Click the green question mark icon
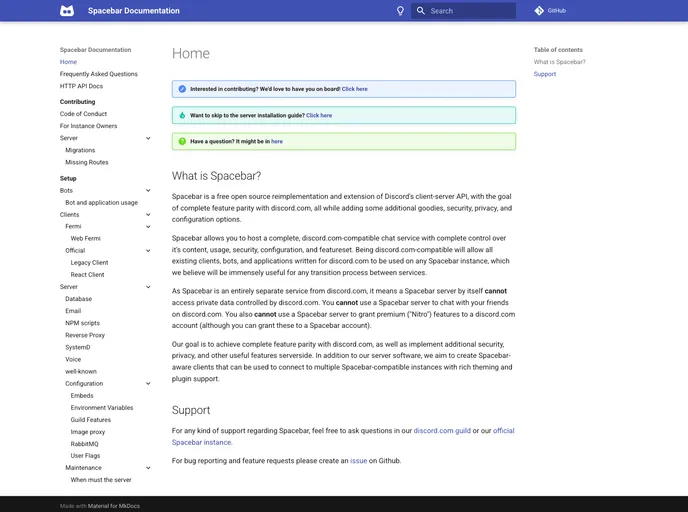Image resolution: width=688 pixels, height=512 pixels. tap(182, 141)
